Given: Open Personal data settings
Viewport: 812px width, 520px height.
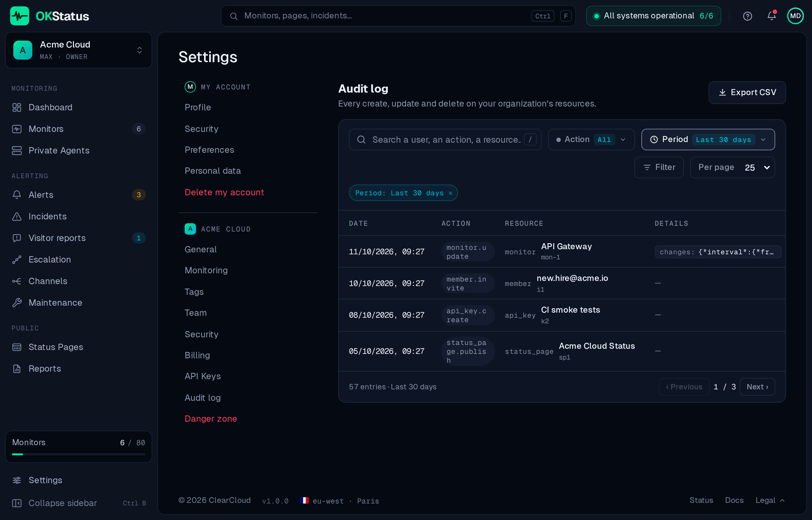Looking at the screenshot, I should 213,171.
